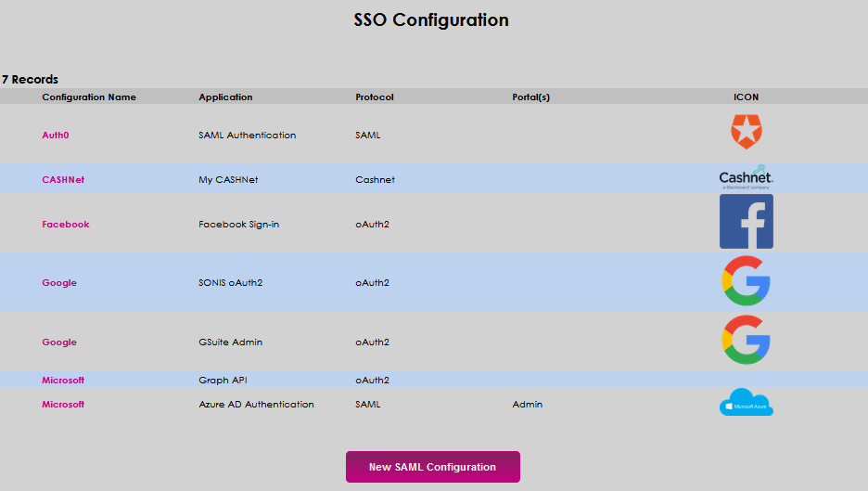Click the Portal(s) column header
Viewport: 868px width, 491px height.
(x=530, y=97)
